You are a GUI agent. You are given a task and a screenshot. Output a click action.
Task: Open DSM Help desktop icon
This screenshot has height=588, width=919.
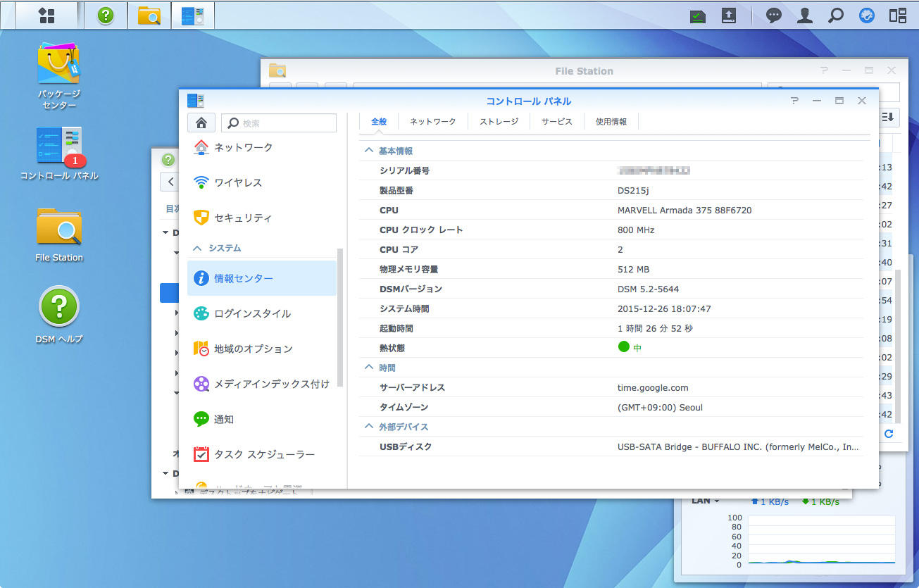59,315
